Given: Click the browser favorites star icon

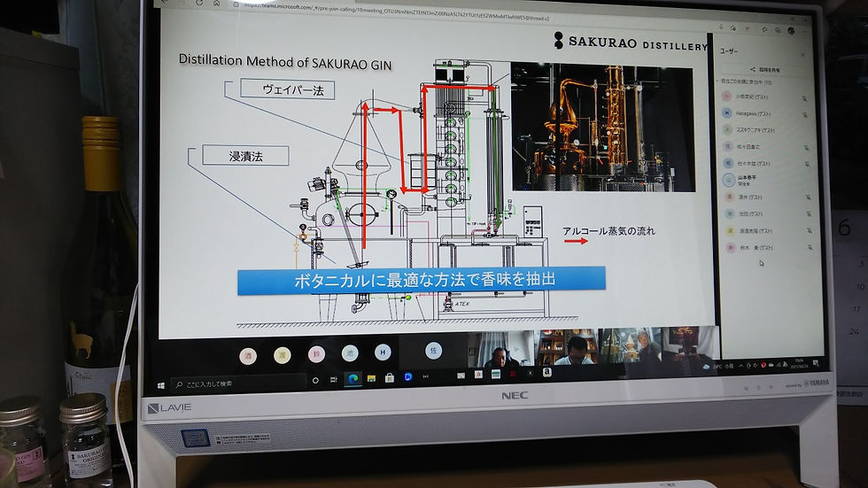Looking at the screenshot, I should point(764,29).
